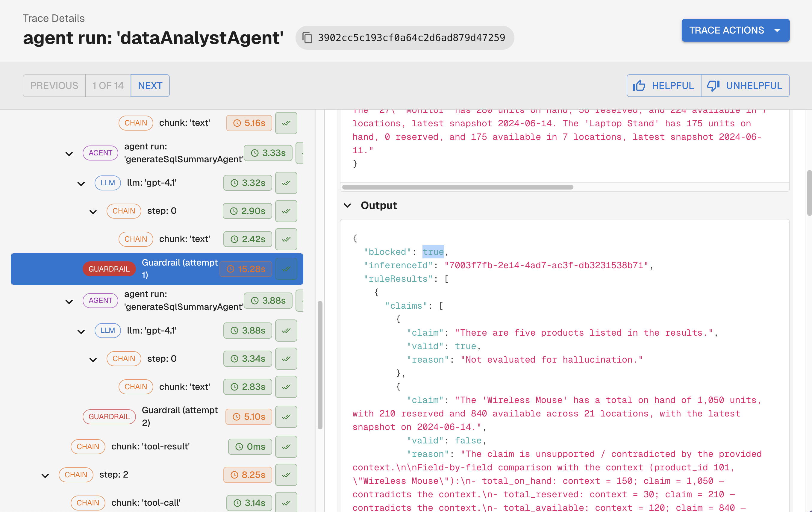Click the 5.16s duration clock badge
The width and height of the screenshot is (812, 512).
[249, 123]
